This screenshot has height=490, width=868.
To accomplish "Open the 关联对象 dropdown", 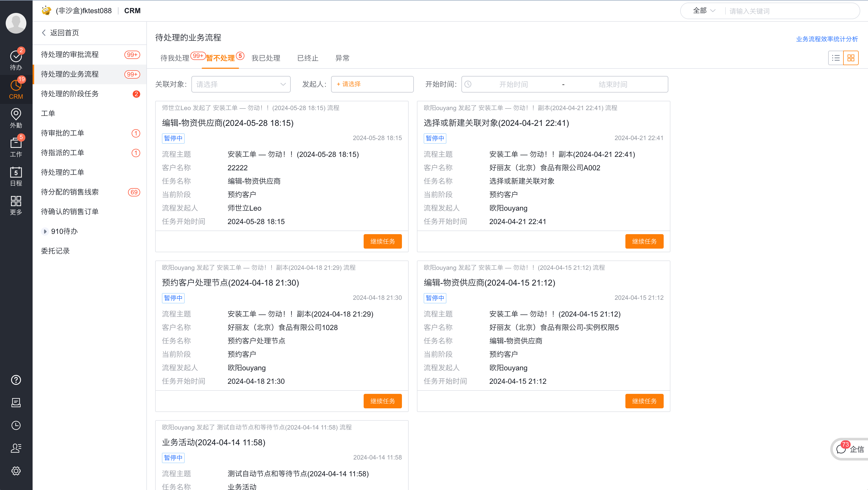I will tap(241, 84).
